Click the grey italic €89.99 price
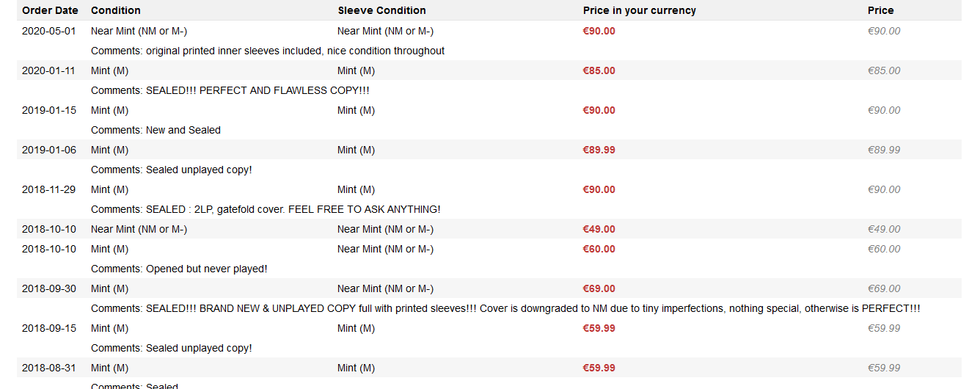This screenshot has height=389, width=980. pos(884,150)
